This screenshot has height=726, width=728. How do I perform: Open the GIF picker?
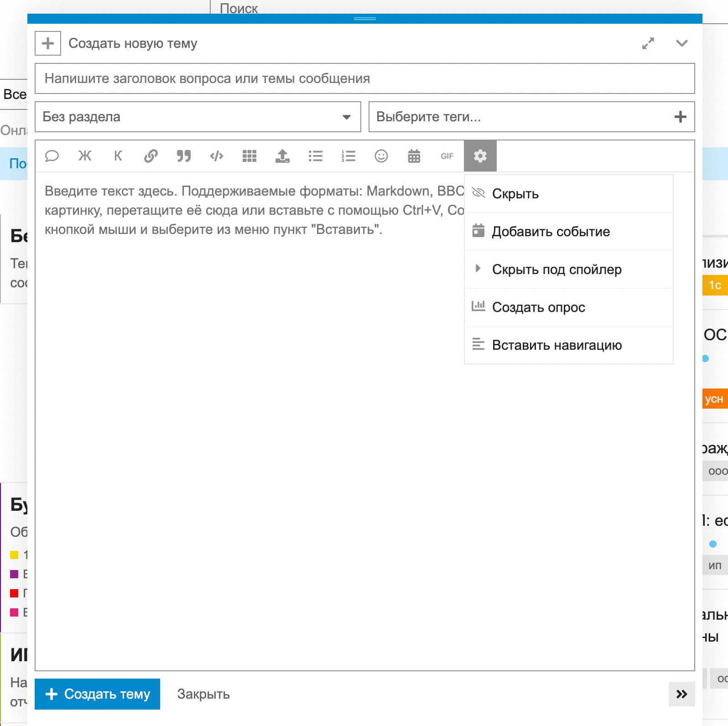(447, 156)
